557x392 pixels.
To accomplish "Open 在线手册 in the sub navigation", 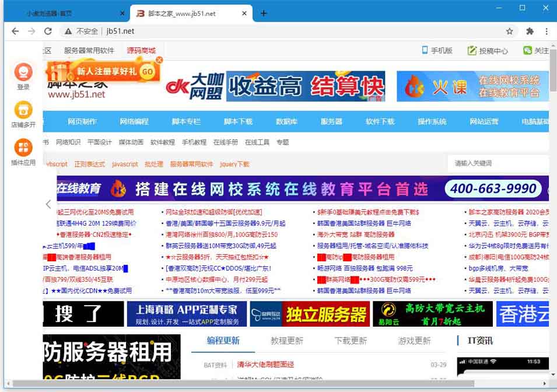I will pyautogui.click(x=226, y=142).
